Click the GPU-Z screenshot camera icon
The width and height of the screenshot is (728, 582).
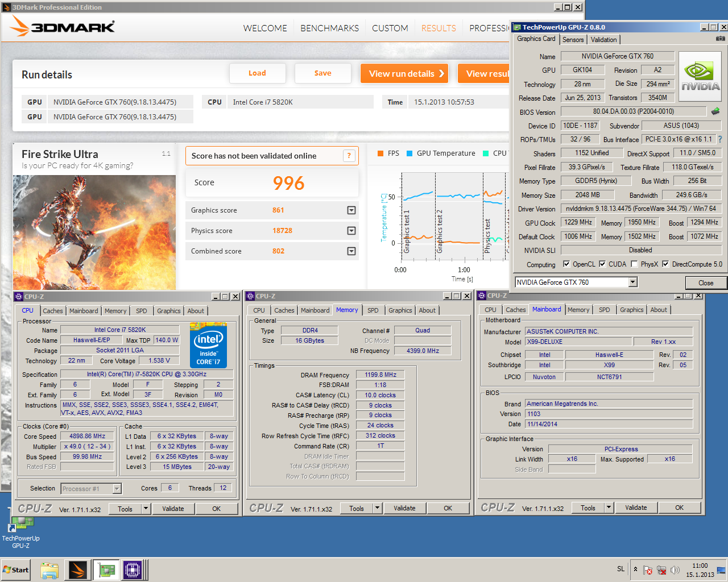[x=720, y=39]
